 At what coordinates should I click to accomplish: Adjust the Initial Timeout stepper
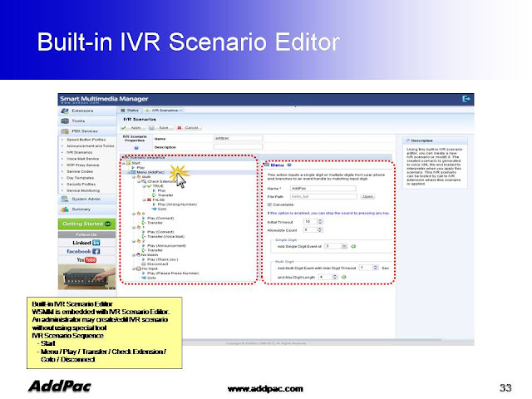tap(320, 222)
